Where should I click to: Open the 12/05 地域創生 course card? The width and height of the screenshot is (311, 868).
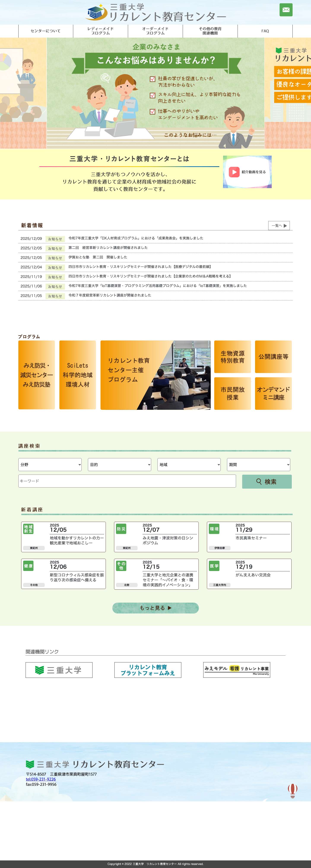click(x=63, y=537)
